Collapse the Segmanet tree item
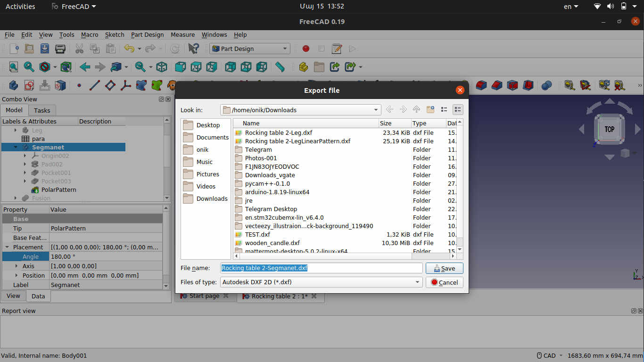 (16, 148)
